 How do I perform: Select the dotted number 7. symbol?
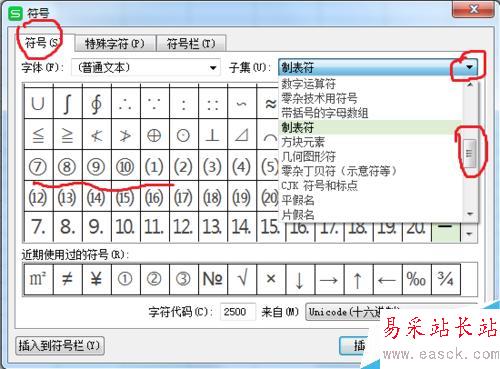click(39, 227)
